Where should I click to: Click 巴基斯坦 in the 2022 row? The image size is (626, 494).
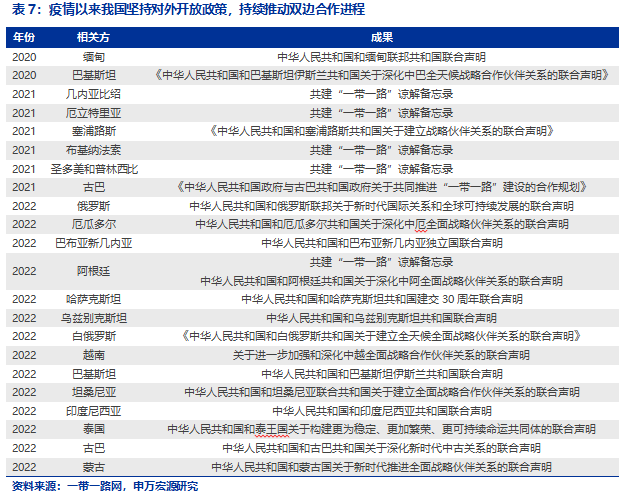tap(94, 374)
